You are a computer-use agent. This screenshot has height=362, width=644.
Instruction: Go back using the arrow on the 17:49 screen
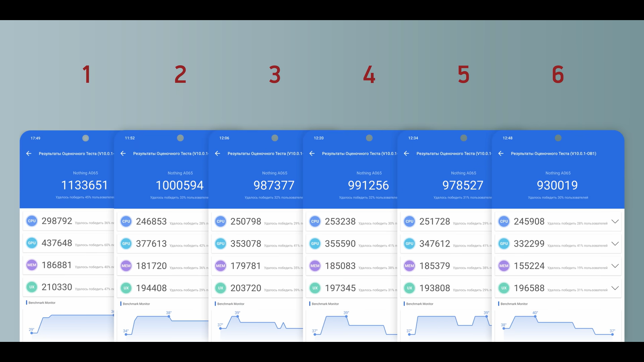click(x=29, y=153)
